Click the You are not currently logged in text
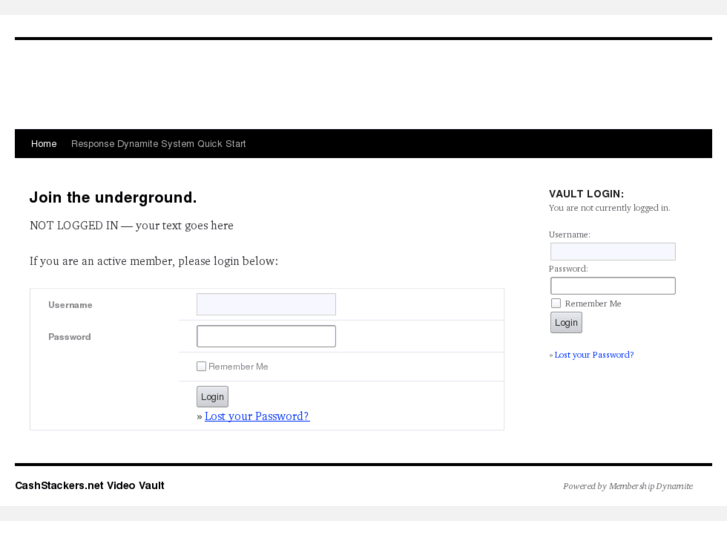The image size is (727, 545). tap(609, 208)
